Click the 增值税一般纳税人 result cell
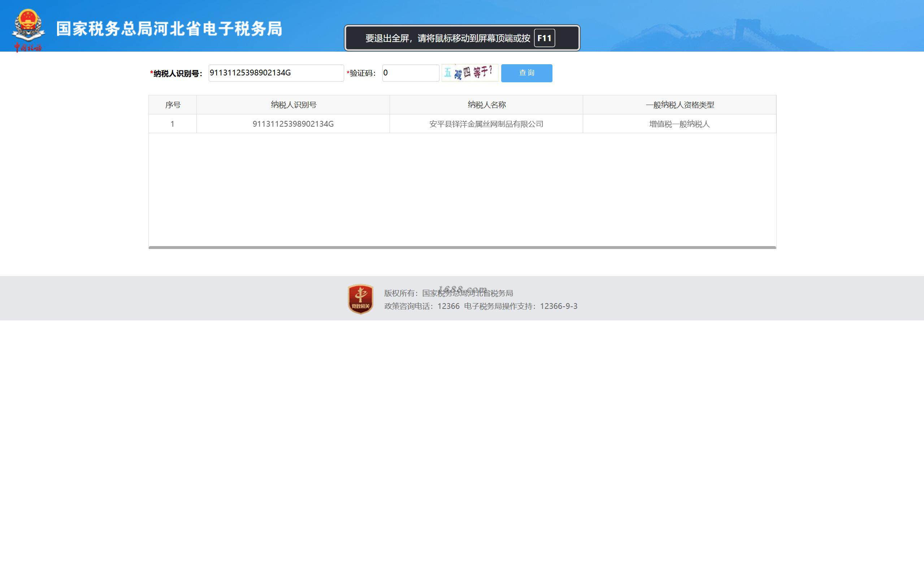Screen dimensions: 924x577 tap(679, 124)
